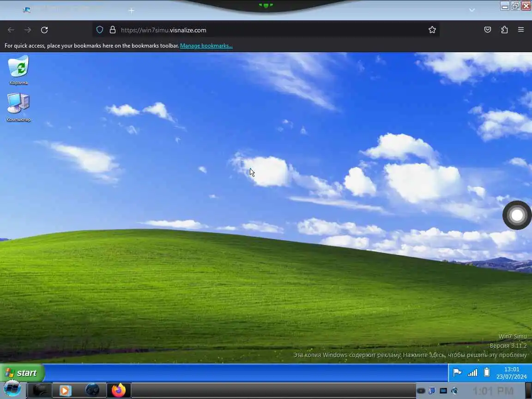
Task: Click the outer taskbar 1:01 PM clock
Action: point(493,391)
